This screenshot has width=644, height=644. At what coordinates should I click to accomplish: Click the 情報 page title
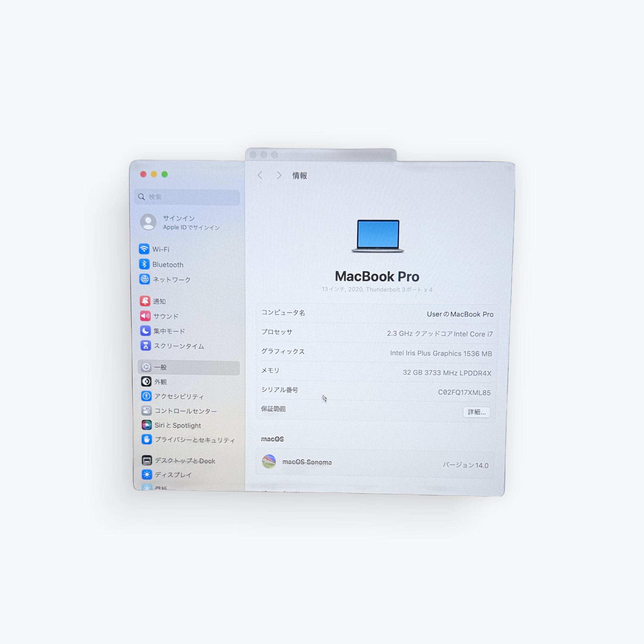[300, 176]
